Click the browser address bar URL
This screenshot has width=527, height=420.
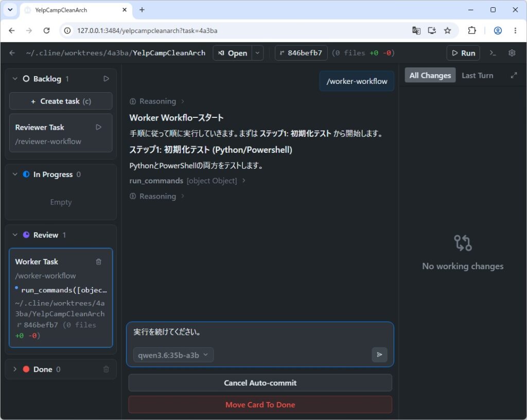tap(147, 30)
